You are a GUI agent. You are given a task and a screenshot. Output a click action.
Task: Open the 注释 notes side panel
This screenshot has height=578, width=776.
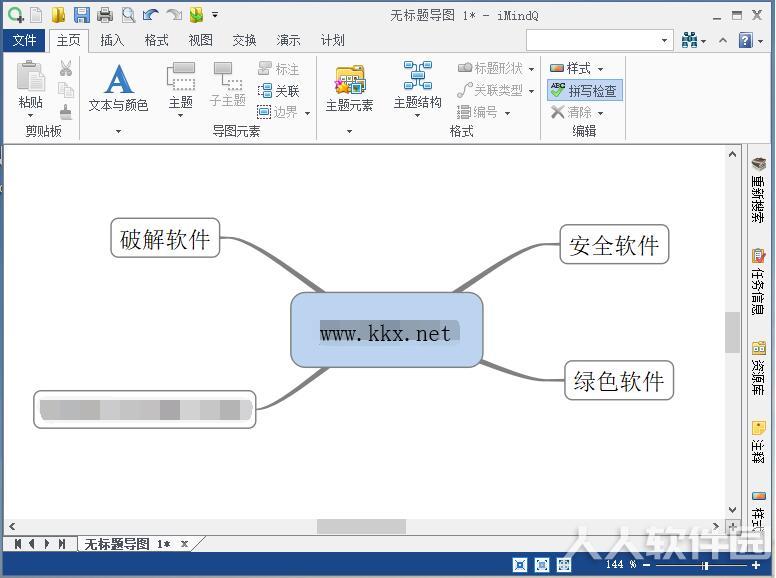click(758, 442)
